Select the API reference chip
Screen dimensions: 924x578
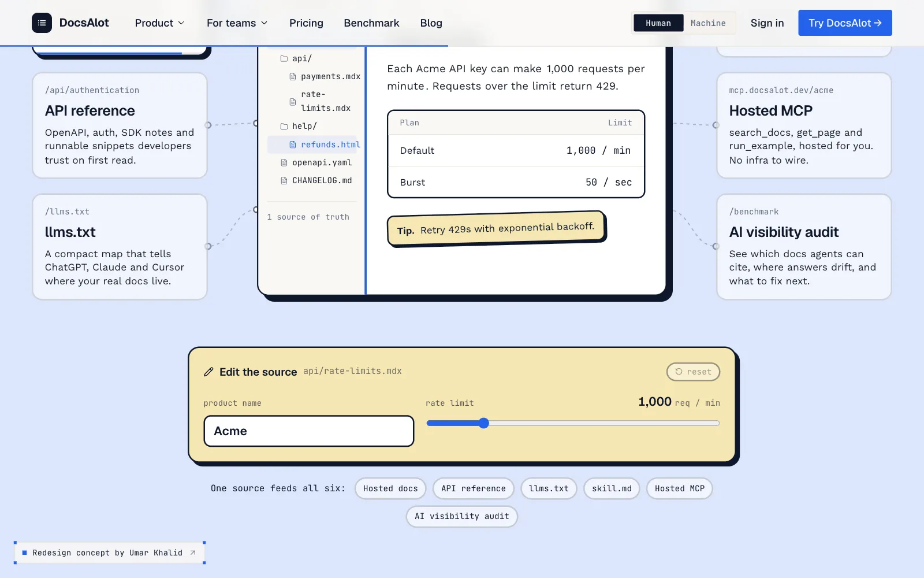474,488
